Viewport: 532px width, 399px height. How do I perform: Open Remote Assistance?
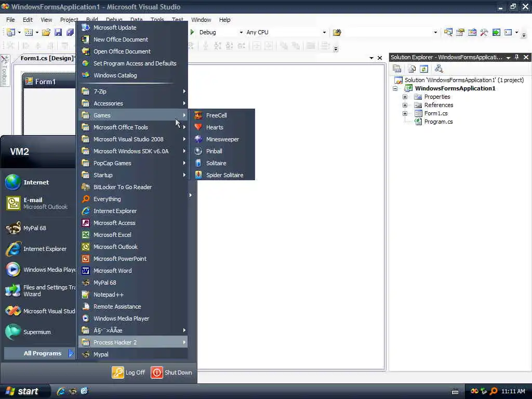coord(133,307)
